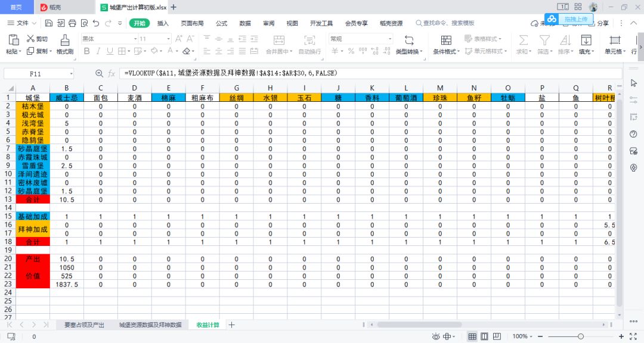Open the 公式 ribbon tab
Screen dimensions: 644x343
(x=221, y=23)
